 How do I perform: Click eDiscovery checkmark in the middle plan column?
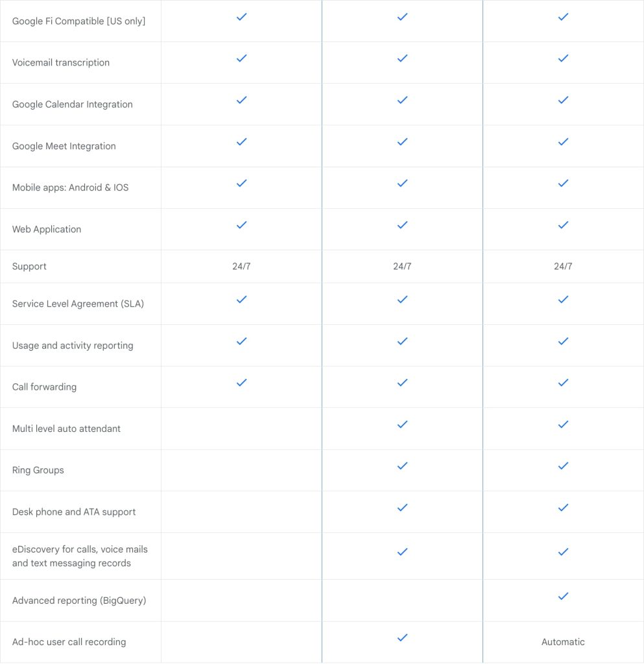point(402,552)
